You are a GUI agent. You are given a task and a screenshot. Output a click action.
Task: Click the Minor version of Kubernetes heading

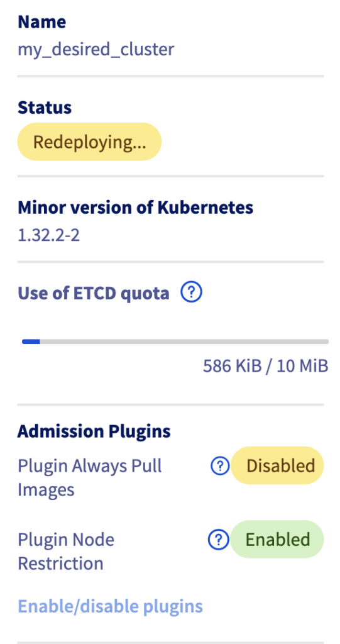click(136, 208)
